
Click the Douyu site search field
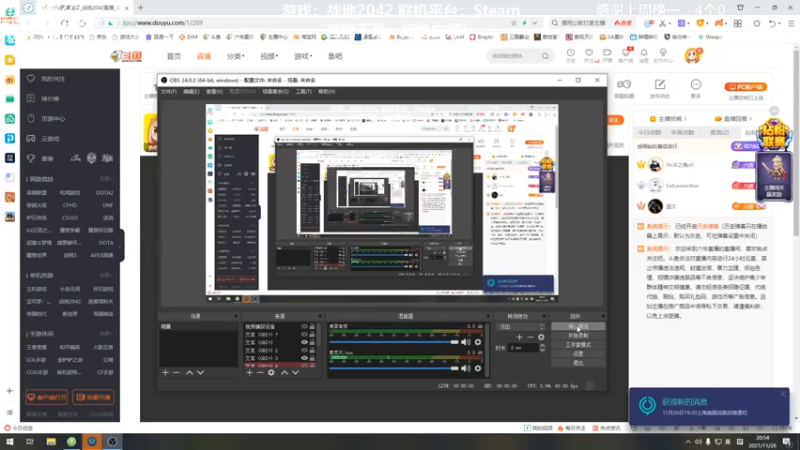point(513,56)
